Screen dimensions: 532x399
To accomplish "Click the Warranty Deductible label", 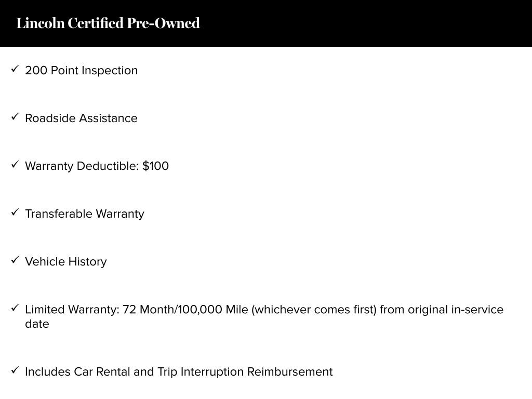I will tap(82, 166).
